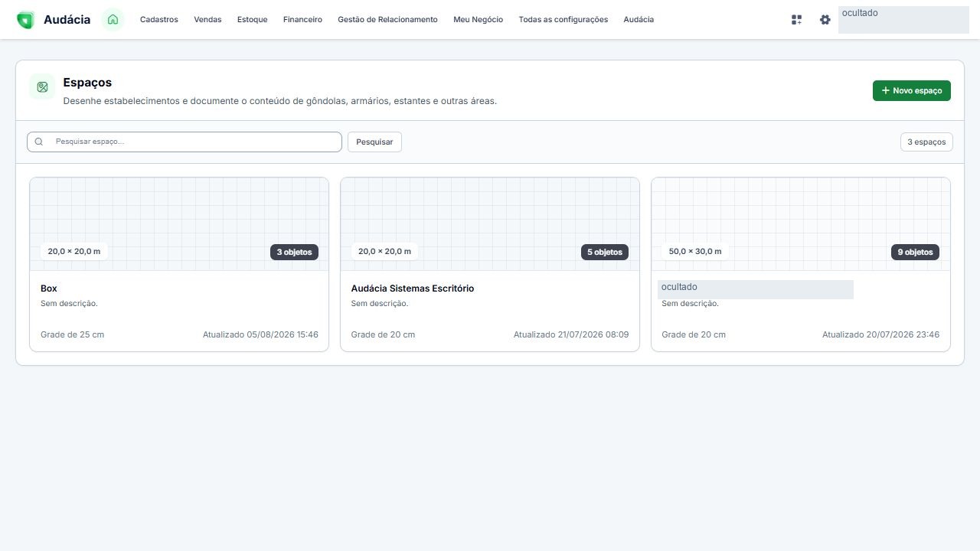Image resolution: width=980 pixels, height=551 pixels.
Task: Open the Vendas menu
Action: click(x=207, y=20)
